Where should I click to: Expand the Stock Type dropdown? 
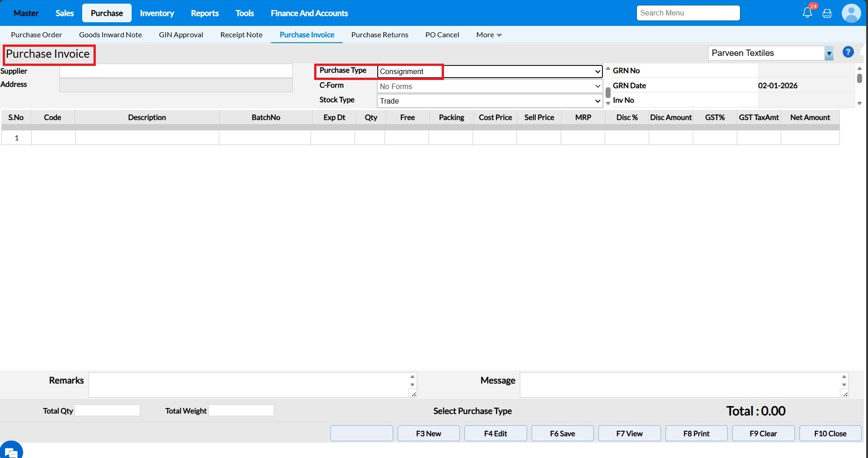(x=489, y=101)
